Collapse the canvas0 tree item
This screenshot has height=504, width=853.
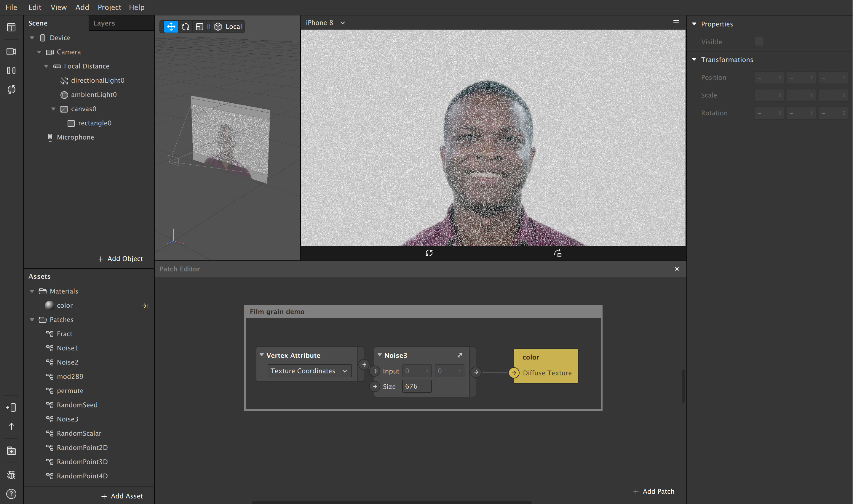pos(53,109)
